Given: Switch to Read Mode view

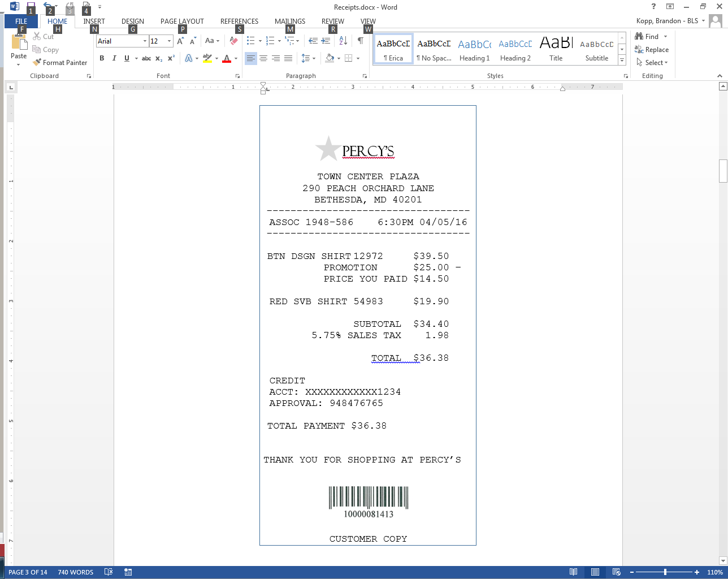Looking at the screenshot, I should click(574, 572).
